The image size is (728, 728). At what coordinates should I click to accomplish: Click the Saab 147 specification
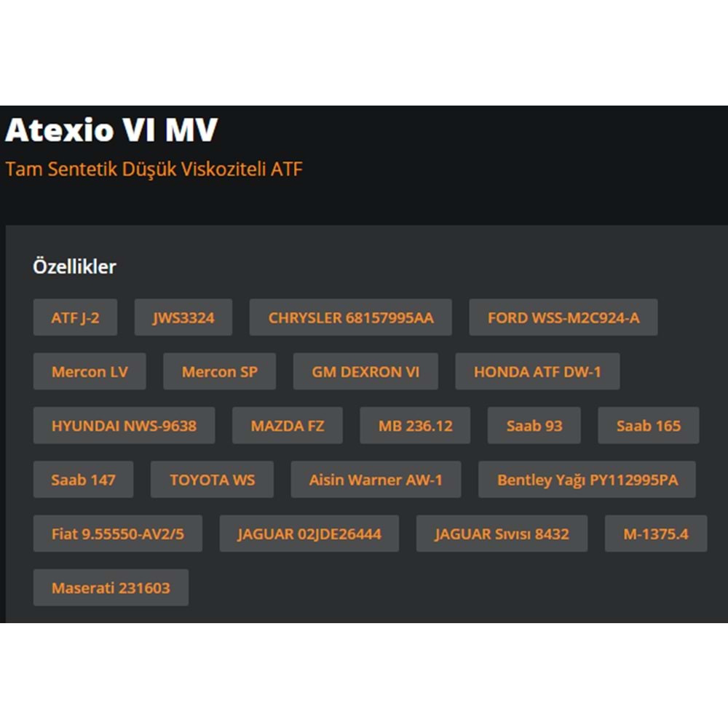coord(83,479)
